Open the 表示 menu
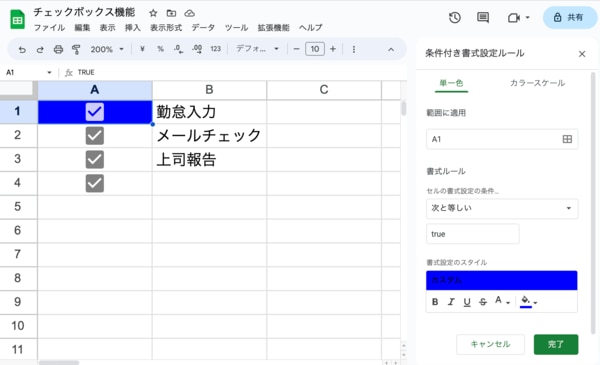The width and height of the screenshot is (600, 365). [107, 28]
